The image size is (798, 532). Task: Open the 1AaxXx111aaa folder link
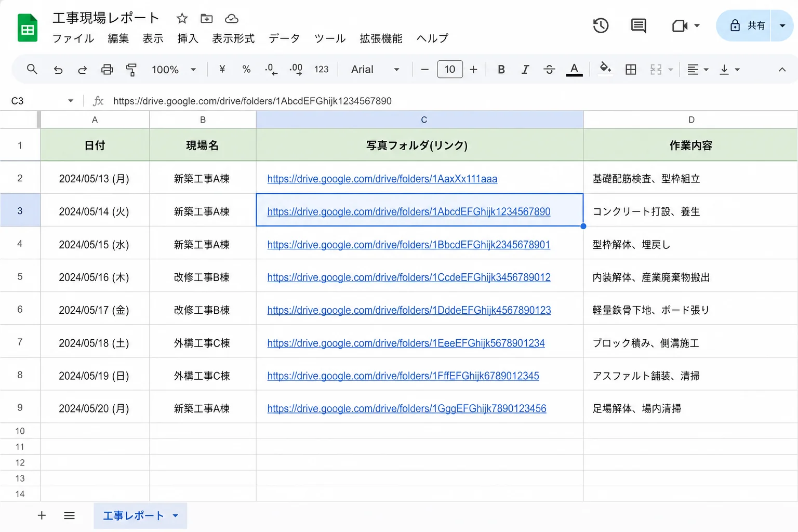coord(382,179)
